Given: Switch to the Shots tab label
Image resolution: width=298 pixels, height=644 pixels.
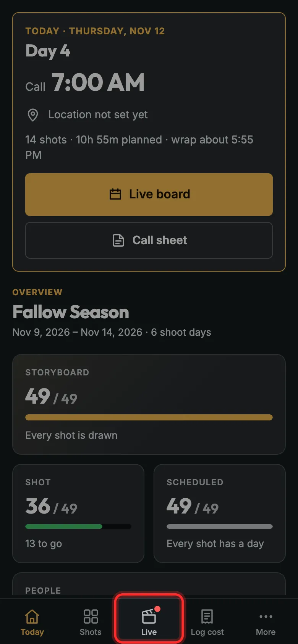Looking at the screenshot, I should click(91, 632).
